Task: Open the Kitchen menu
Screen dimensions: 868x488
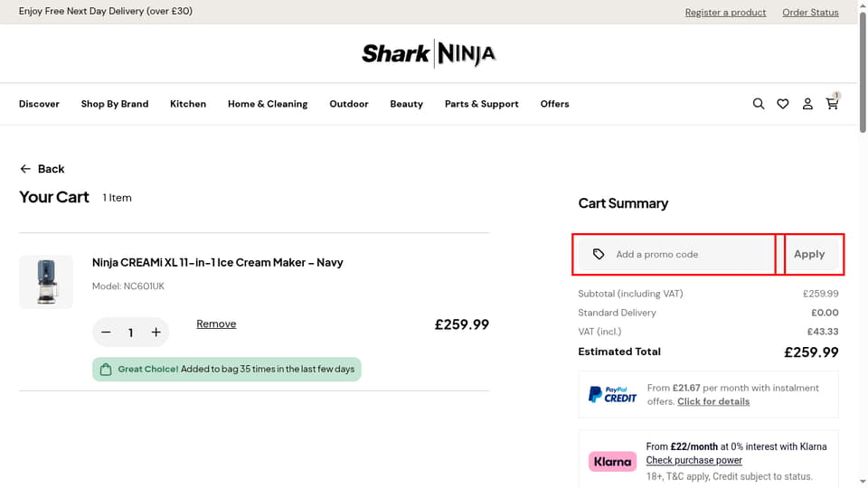Action: (x=188, y=103)
